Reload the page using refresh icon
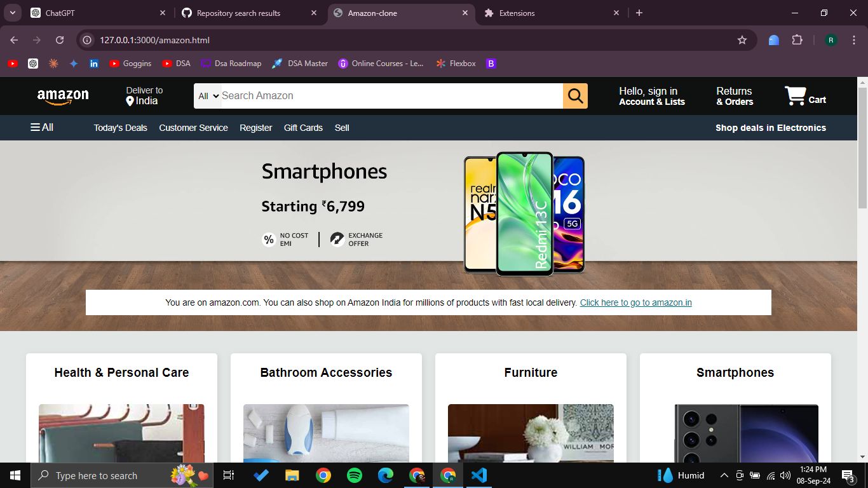The height and width of the screenshot is (488, 868). point(60,40)
